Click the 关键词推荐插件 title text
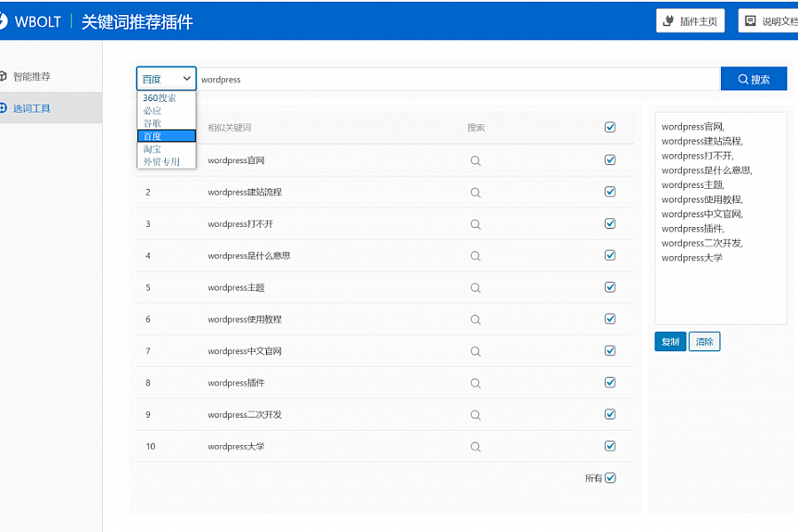 click(137, 22)
